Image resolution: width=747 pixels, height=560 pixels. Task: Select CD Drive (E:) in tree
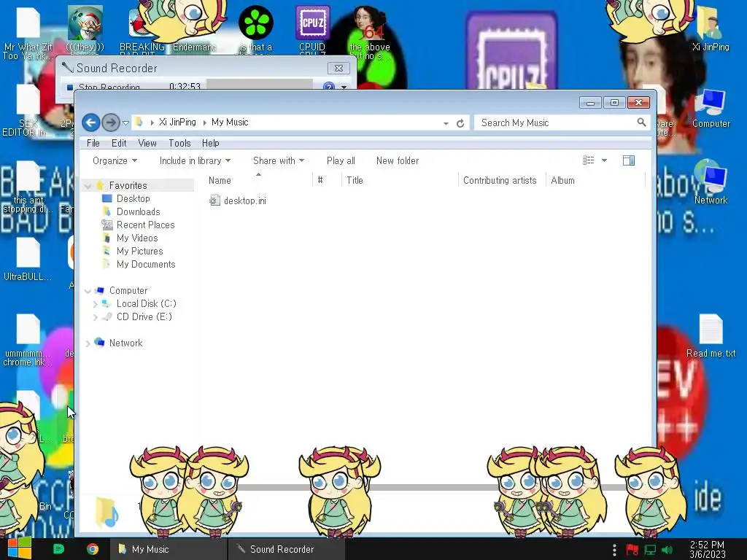(x=144, y=317)
